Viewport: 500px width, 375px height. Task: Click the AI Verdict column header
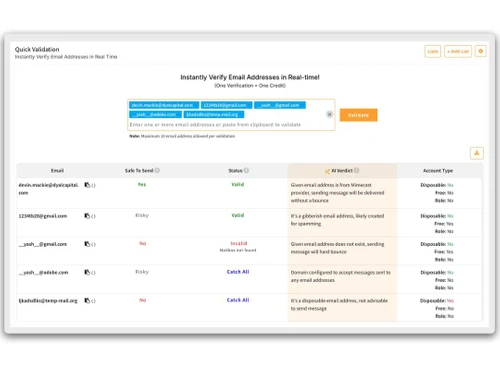click(x=342, y=171)
